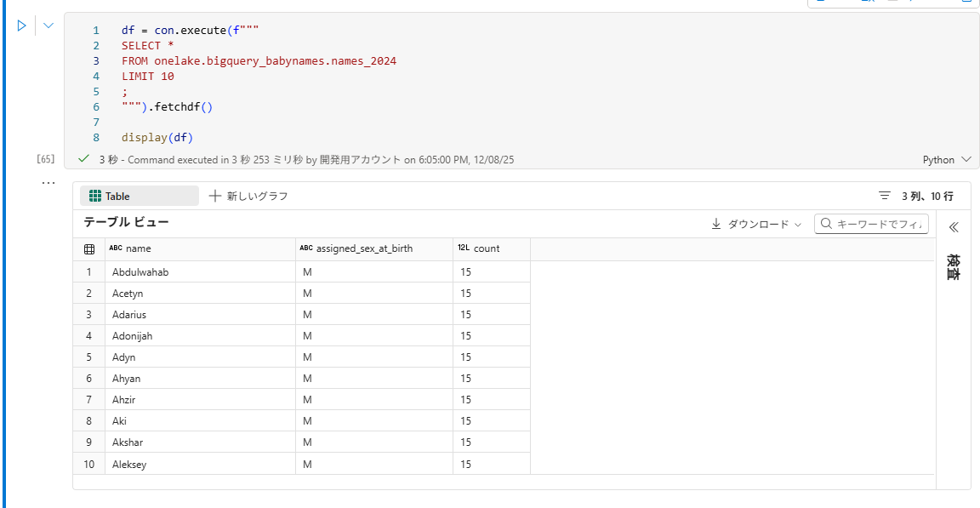Run the cell with the play icon

coord(21,26)
